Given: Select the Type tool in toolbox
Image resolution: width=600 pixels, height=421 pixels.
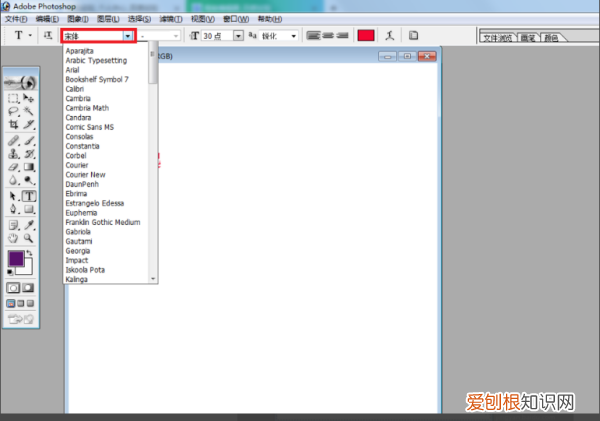Looking at the screenshot, I should point(29,196).
